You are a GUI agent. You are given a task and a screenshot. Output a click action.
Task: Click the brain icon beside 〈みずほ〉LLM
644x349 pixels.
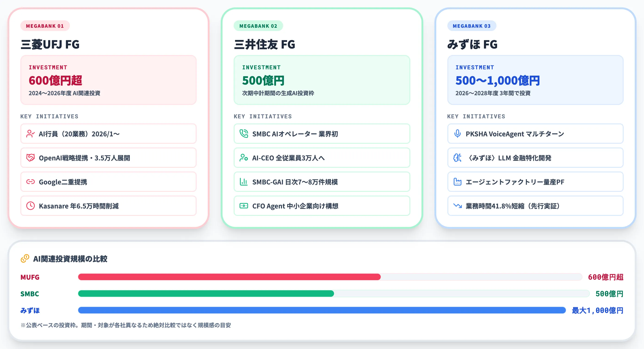458,158
